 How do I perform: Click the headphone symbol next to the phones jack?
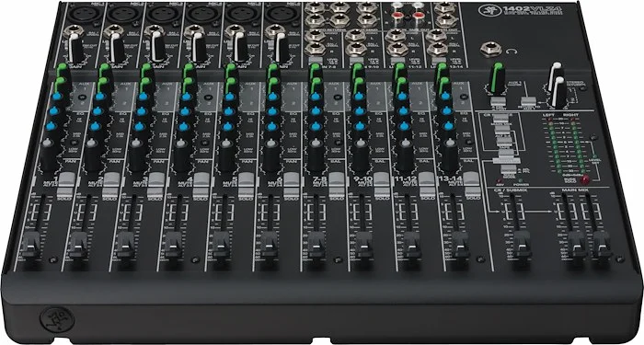(x=511, y=52)
